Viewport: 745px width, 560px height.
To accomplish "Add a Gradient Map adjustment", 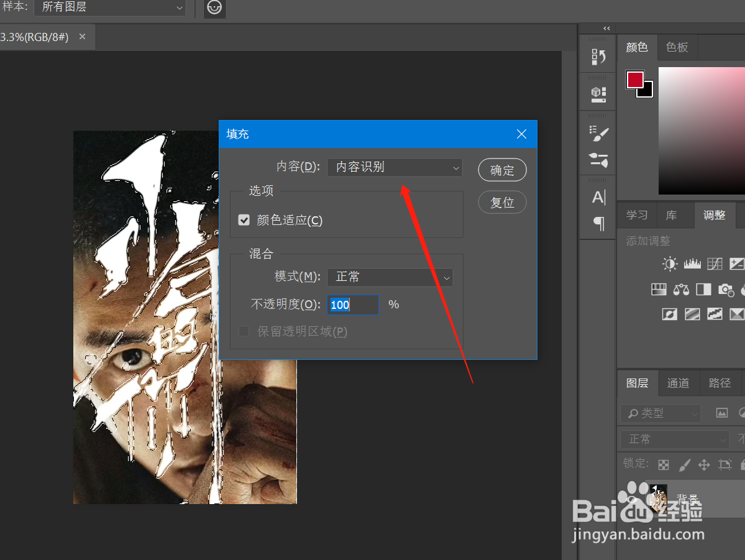I will [x=737, y=314].
